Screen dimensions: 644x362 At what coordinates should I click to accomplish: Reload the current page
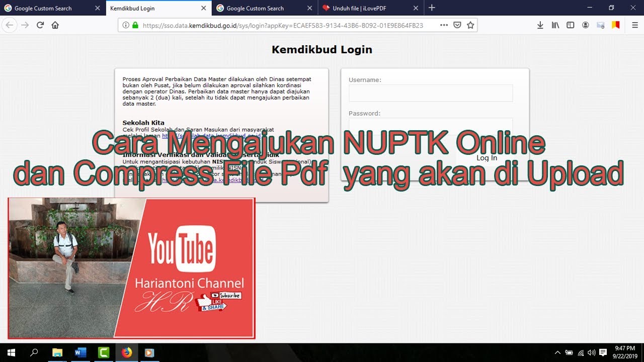pos(40,25)
